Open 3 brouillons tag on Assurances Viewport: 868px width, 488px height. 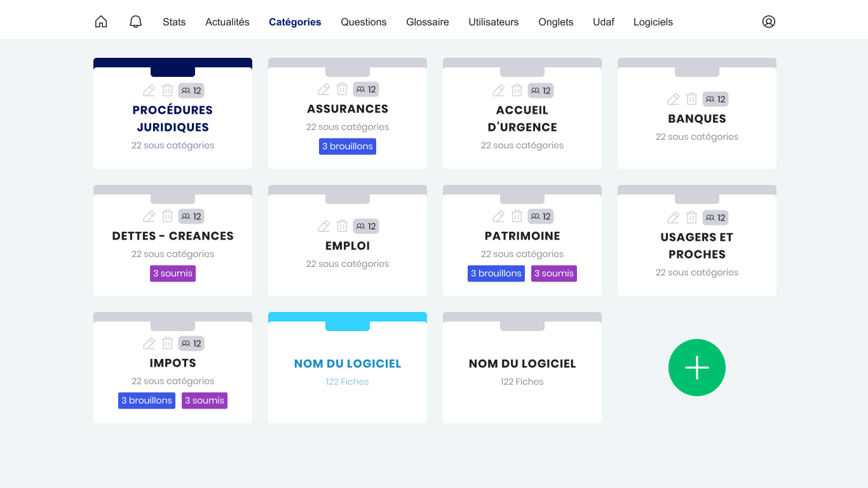[348, 147]
